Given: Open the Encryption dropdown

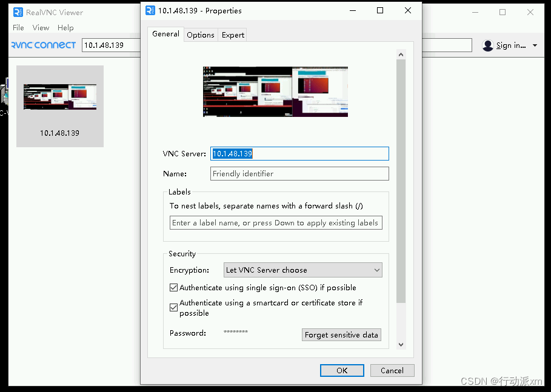Looking at the screenshot, I should pyautogui.click(x=303, y=270).
